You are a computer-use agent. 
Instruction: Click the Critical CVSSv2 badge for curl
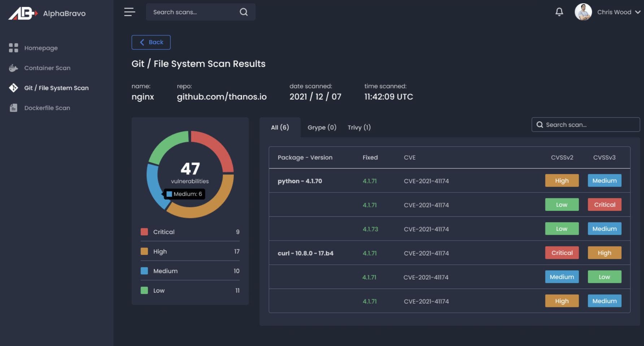click(x=562, y=253)
